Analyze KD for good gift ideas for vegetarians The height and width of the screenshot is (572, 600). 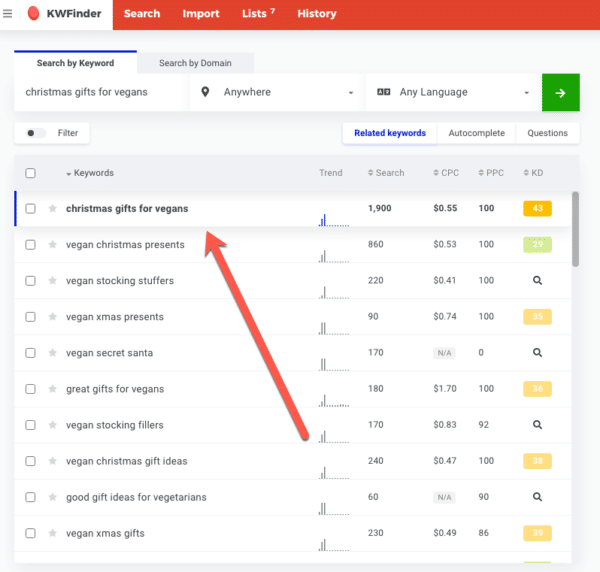point(537,497)
